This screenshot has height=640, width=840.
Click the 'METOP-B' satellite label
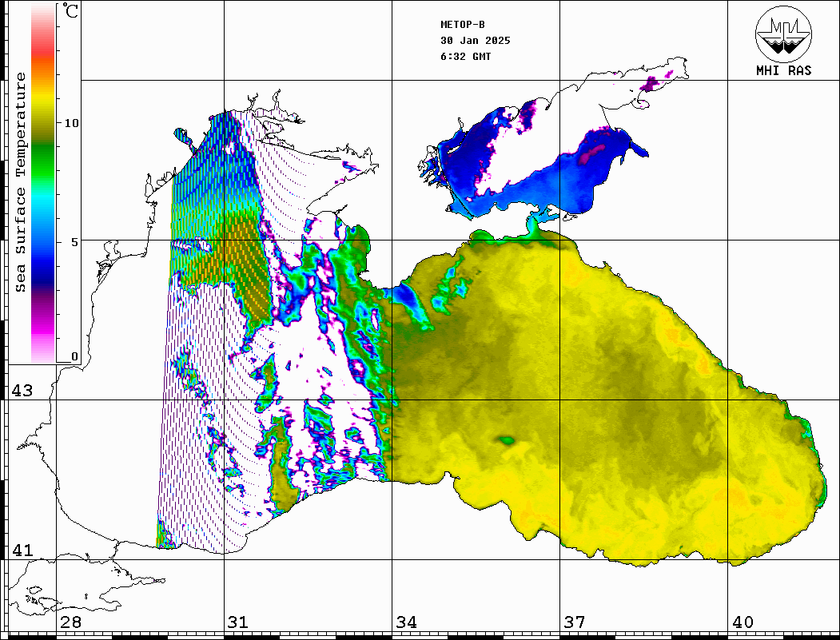pyautogui.click(x=463, y=25)
